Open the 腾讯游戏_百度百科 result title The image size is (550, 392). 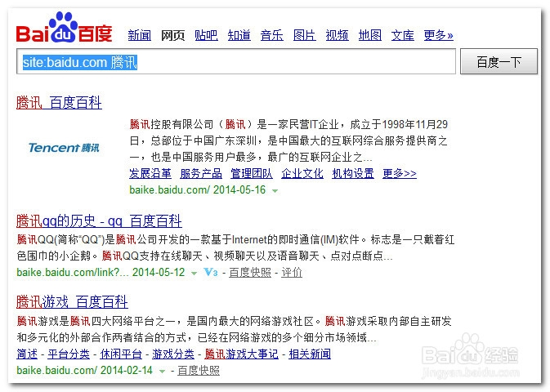tap(72, 302)
